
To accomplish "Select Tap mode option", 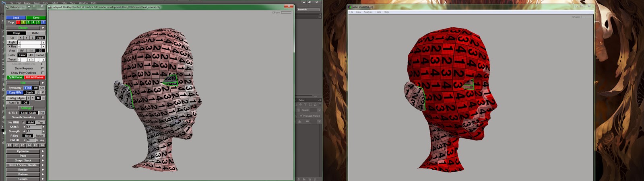I will tap(40, 122).
